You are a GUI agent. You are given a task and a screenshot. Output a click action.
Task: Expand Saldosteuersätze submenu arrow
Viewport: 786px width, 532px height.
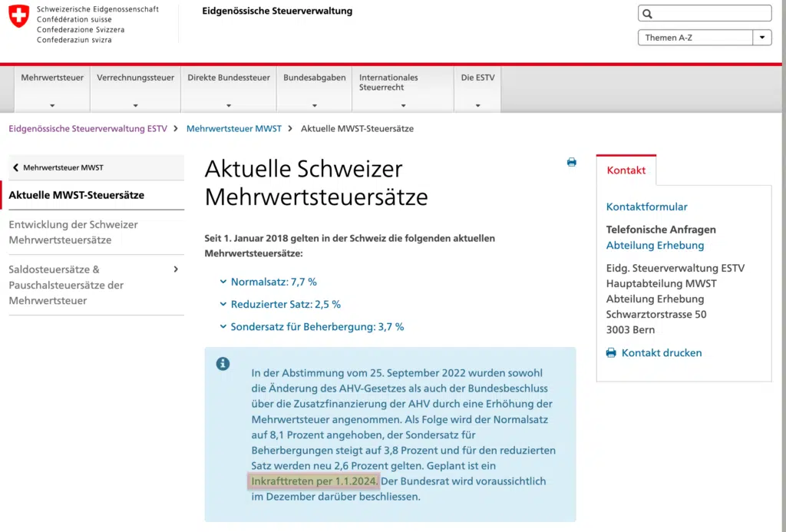pos(176,269)
